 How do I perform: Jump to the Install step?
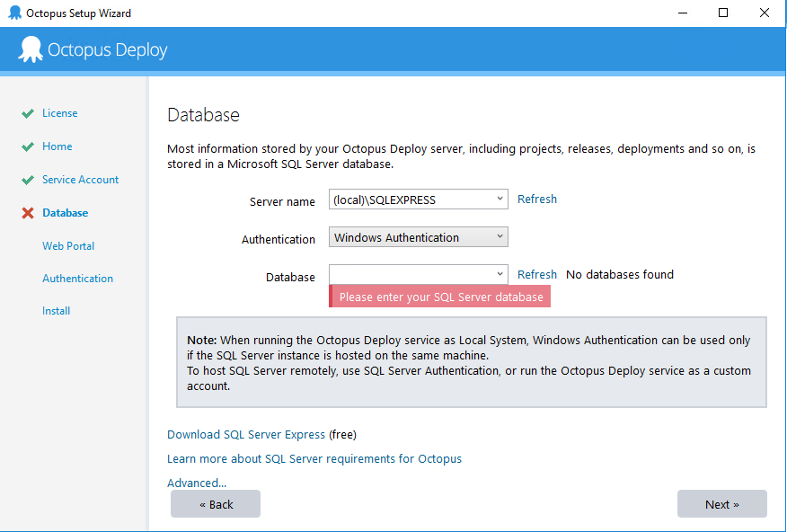(56, 311)
